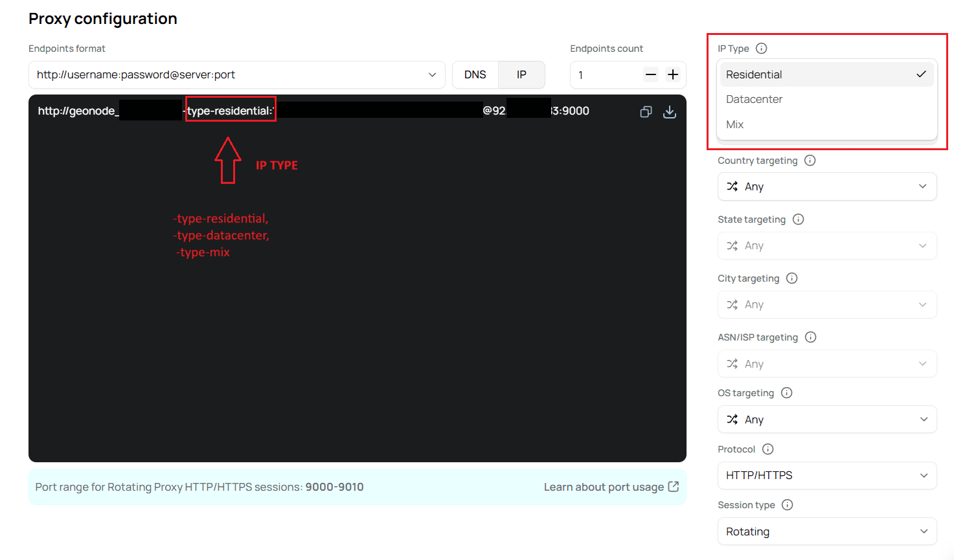Open the Session type Rotating dropdown
954x560 pixels.
click(x=827, y=532)
